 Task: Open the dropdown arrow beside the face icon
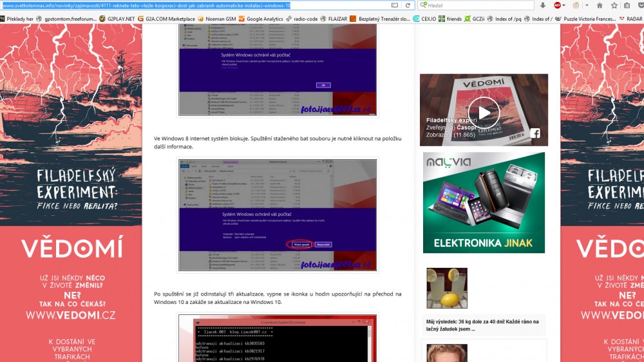click(587, 5)
